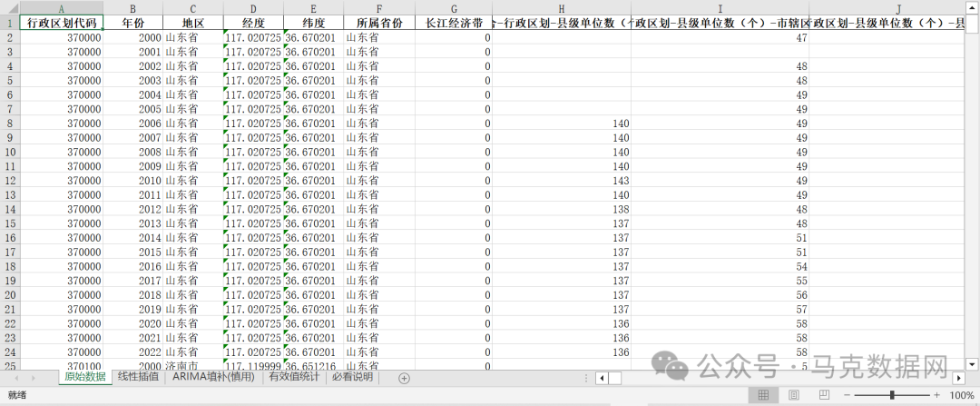The height and width of the screenshot is (406, 980).
Task: Select column A header
Action: pos(62,8)
